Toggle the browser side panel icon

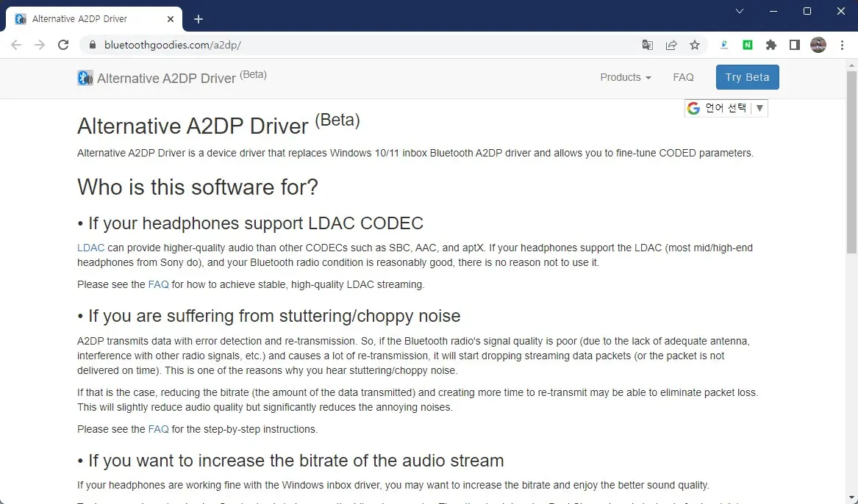[x=795, y=45]
